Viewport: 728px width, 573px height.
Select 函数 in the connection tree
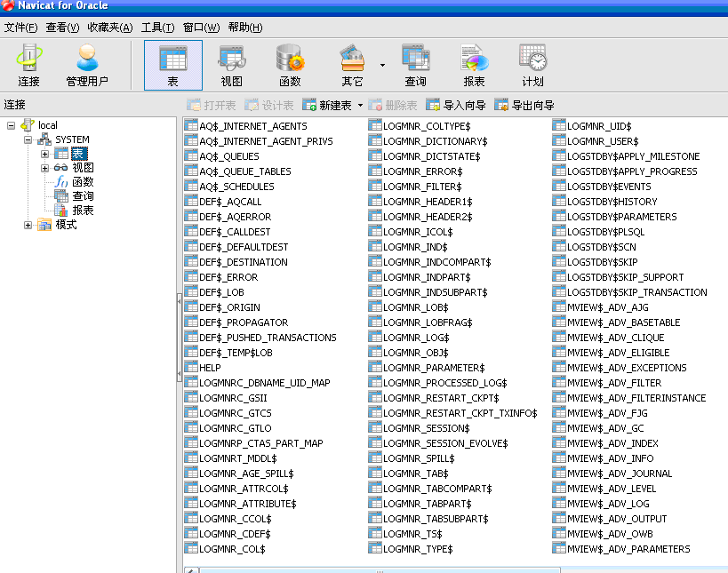(x=83, y=182)
